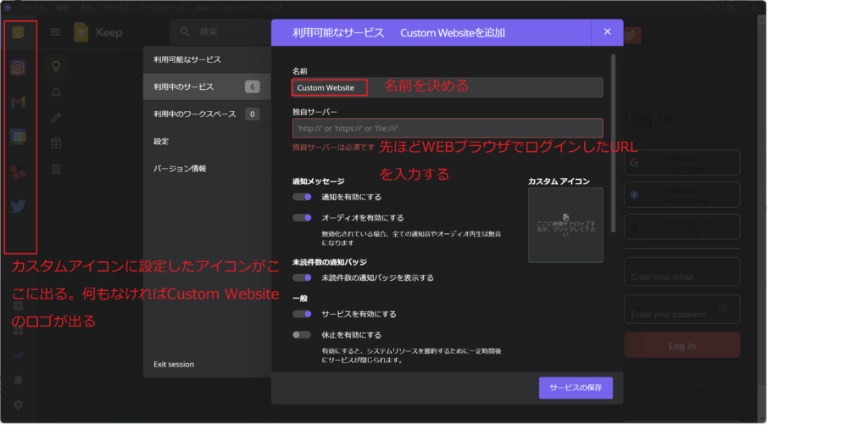868x442 pixels.
Task: Open the 'サービス' menu
Action: (x=115, y=8)
